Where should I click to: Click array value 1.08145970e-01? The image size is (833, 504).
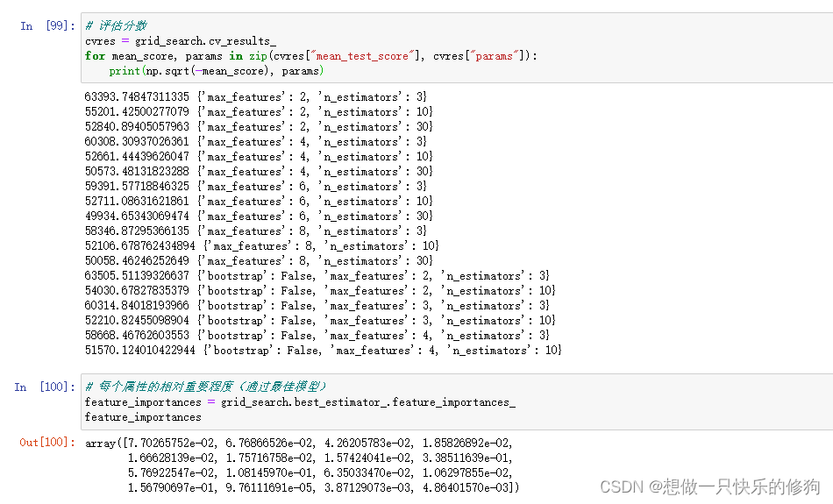click(x=270, y=472)
